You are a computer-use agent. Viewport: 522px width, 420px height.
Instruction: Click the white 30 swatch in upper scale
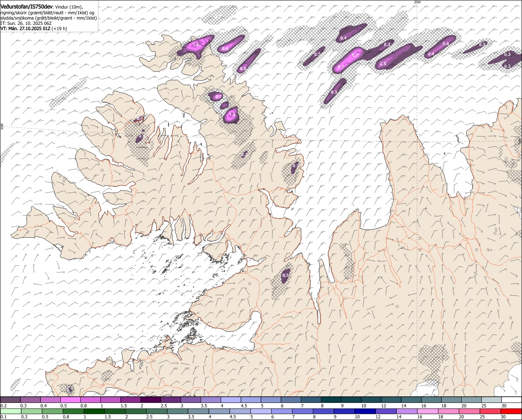[x=512, y=400]
